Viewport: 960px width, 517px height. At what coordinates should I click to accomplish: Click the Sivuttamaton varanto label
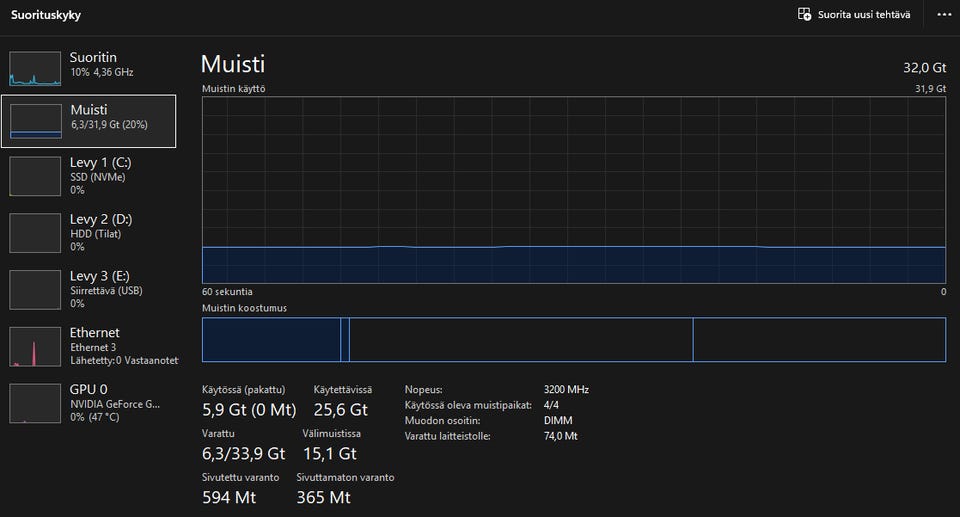coord(345,477)
